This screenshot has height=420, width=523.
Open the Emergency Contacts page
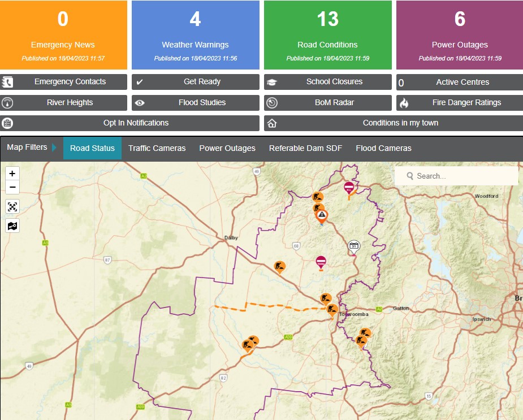[x=63, y=82]
